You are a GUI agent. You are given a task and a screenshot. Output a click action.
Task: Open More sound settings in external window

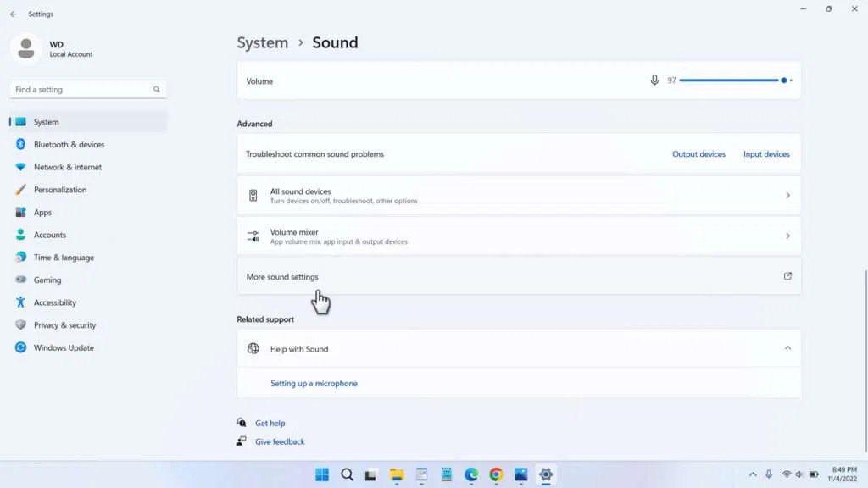tap(787, 276)
